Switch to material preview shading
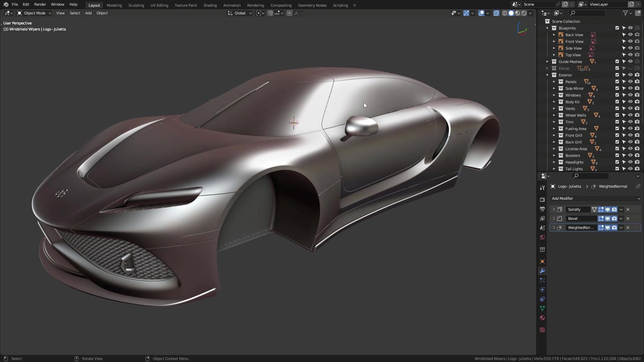Viewport: 644px width, 362px height. tap(518, 13)
